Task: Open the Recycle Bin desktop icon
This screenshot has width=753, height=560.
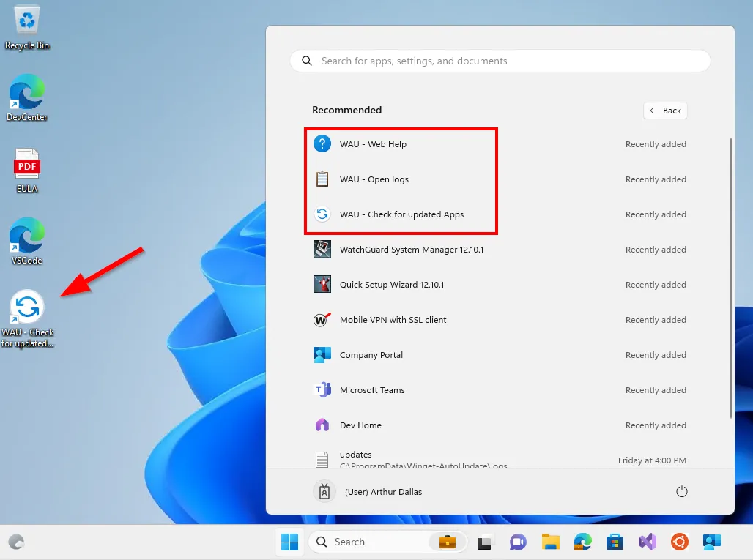Action: coord(27,26)
